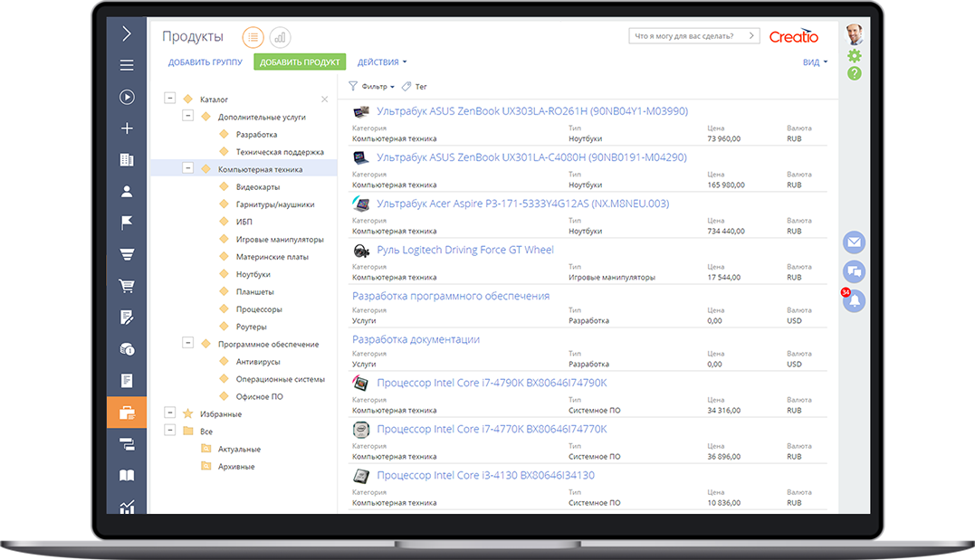The width and height of the screenshot is (975, 560).
Task: Click ДОБАВИТЬ ГРУППУ button
Action: coord(206,62)
